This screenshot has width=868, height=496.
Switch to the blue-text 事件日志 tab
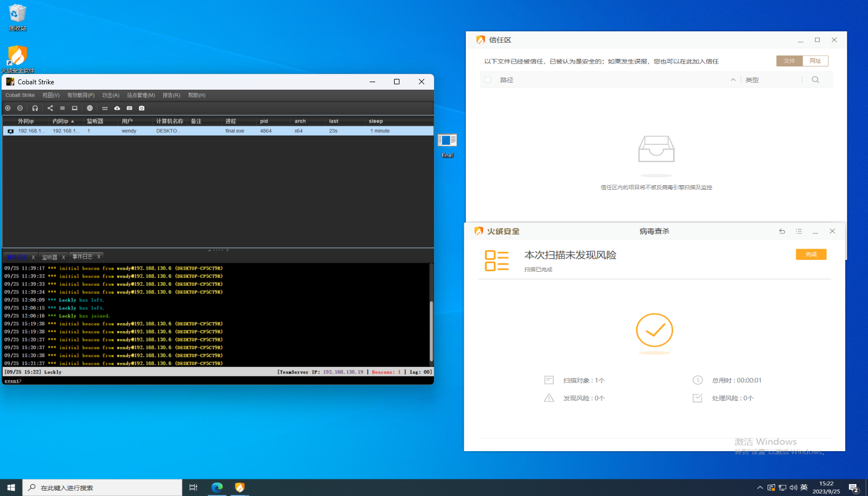tap(16, 257)
